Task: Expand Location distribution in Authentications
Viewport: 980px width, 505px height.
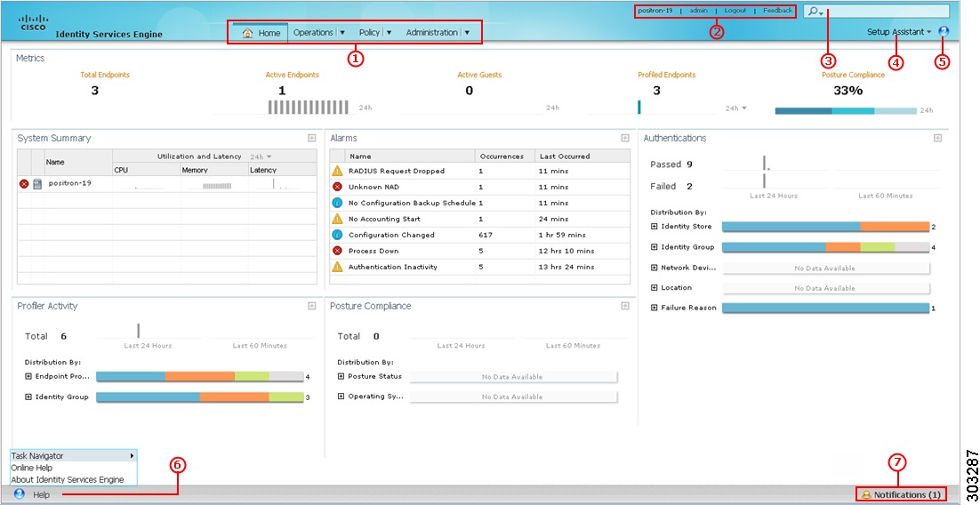Action: (655, 287)
